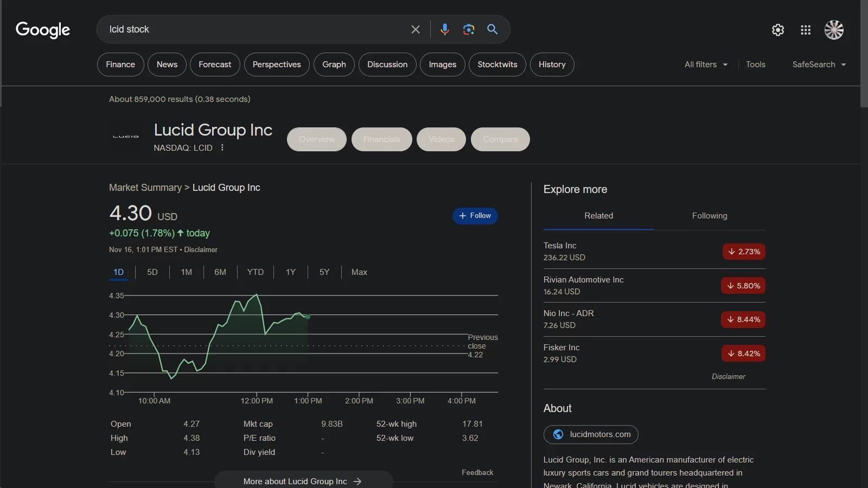The image size is (868, 488).
Task: Open the Disclaimer link under price
Action: [201, 250]
